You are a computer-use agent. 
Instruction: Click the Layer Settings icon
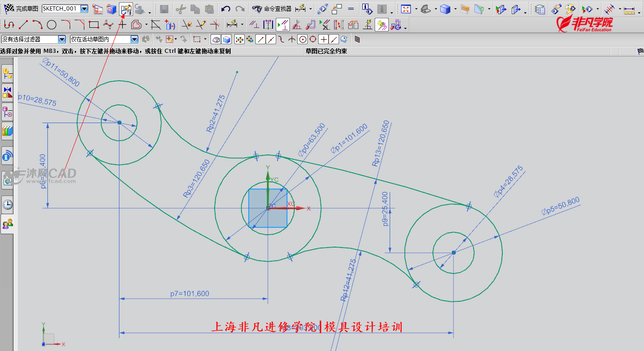coord(540,9)
